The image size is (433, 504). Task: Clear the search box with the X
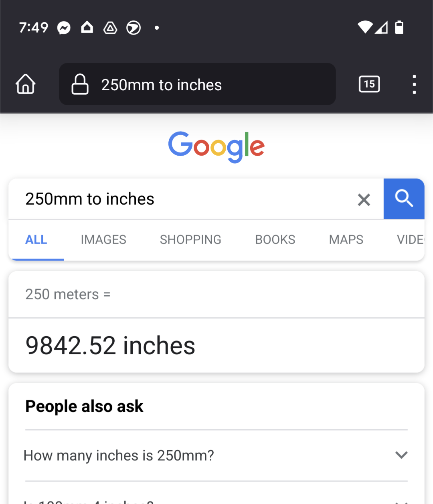[x=364, y=199]
